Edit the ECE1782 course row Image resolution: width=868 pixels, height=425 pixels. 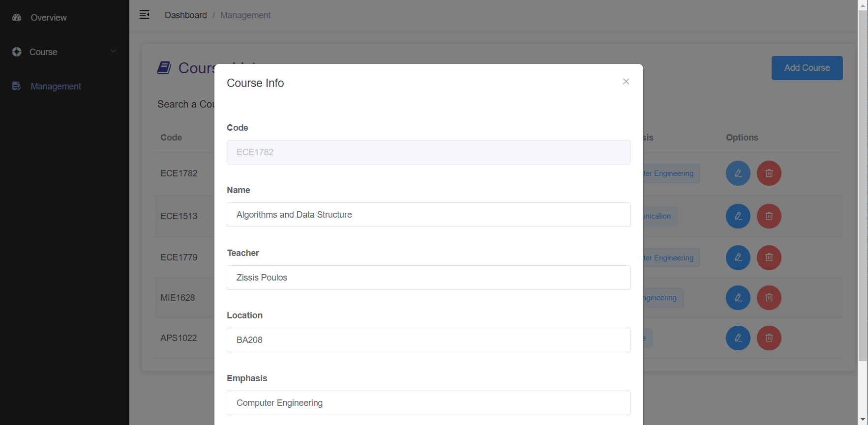point(738,173)
